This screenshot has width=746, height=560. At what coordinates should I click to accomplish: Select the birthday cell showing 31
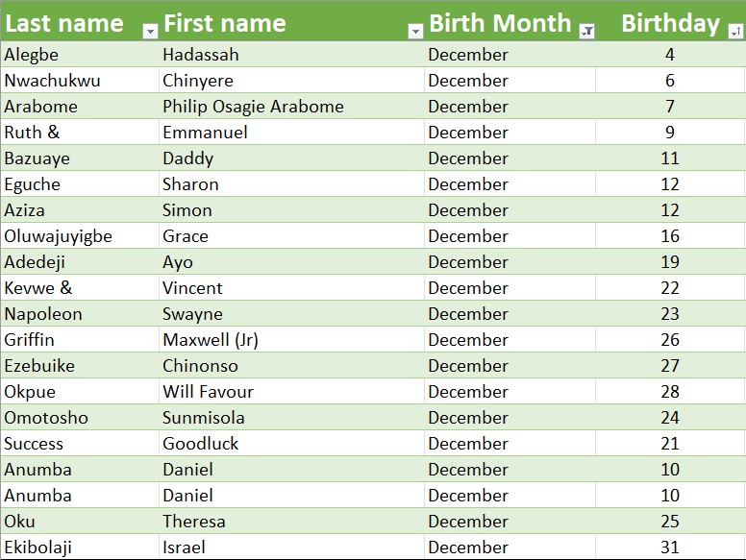click(x=670, y=548)
